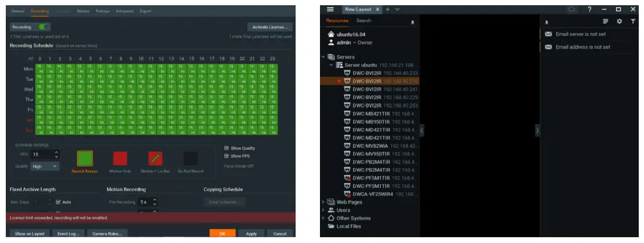Screen dimensions: 644x243
Task: Uncheck the Auto min days checkbox
Action: point(59,202)
